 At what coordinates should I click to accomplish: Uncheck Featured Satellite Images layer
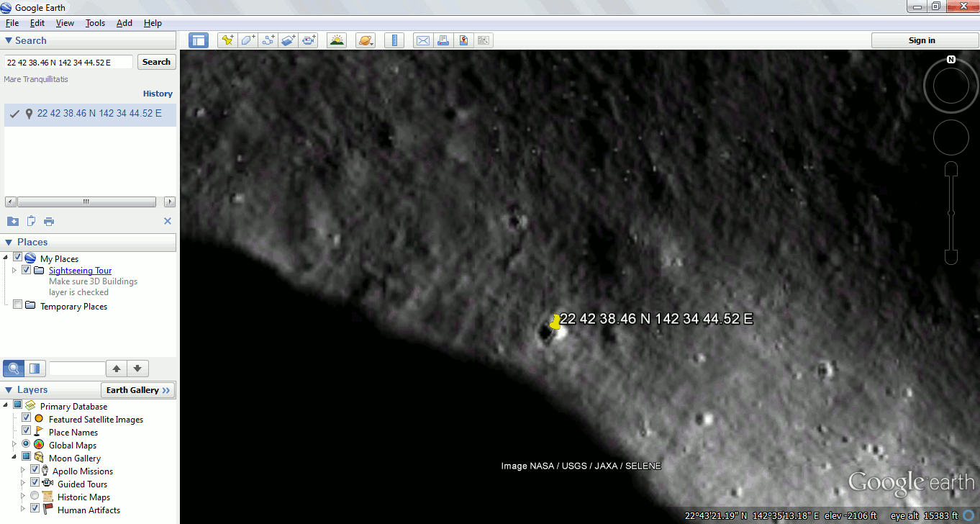click(x=27, y=418)
